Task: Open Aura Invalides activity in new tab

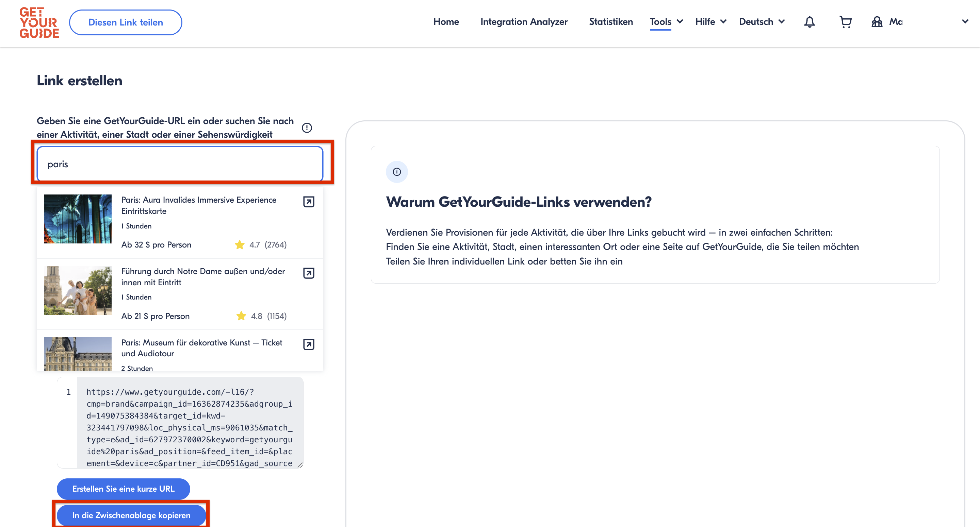Action: (309, 202)
